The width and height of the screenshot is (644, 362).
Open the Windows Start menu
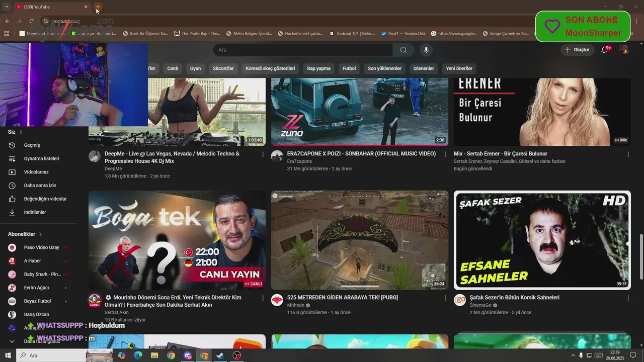pyautogui.click(x=8, y=355)
